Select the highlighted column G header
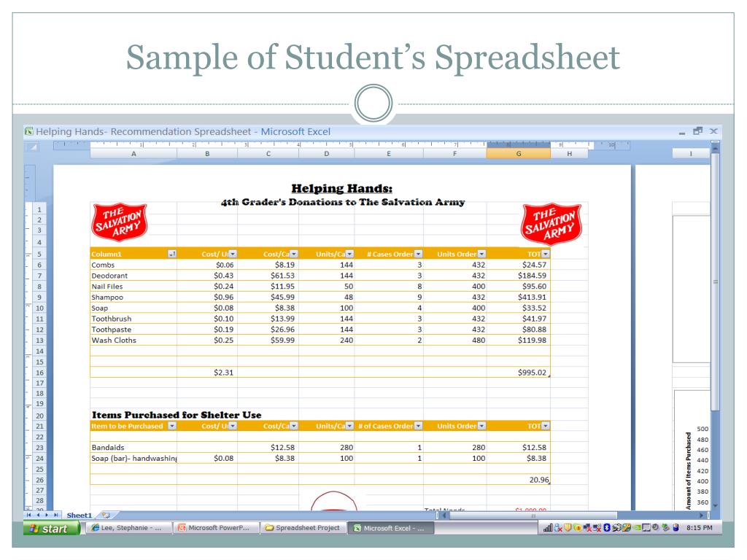Viewport: 747px width, 560px height. [519, 154]
